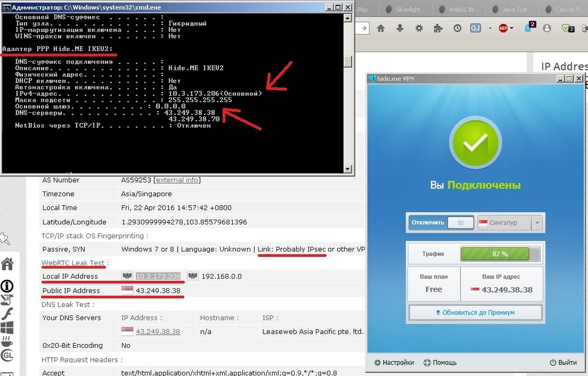The image size is (588, 376).
Task: Follow the external info link for AS59253
Action: (x=177, y=180)
